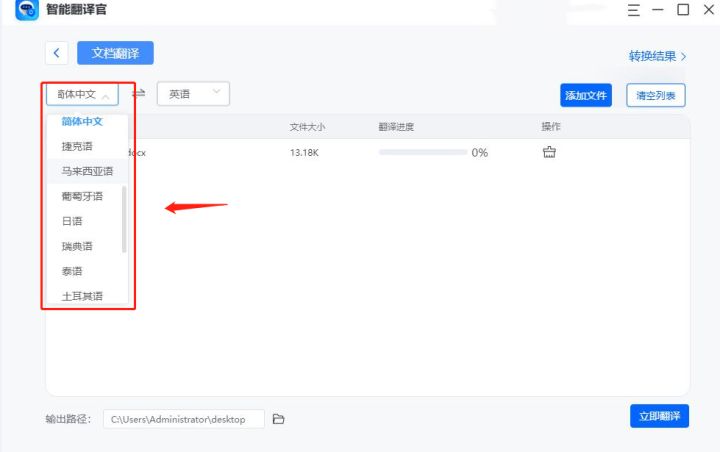Image resolution: width=720 pixels, height=452 pixels.
Task: Open the target language 英语 dropdown
Action: pos(193,94)
